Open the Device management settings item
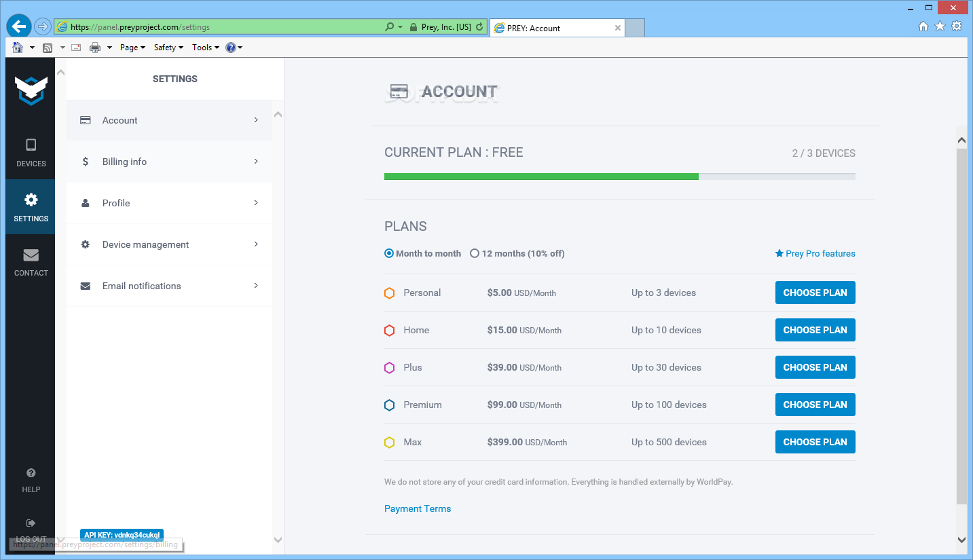This screenshot has height=560, width=973. click(169, 244)
